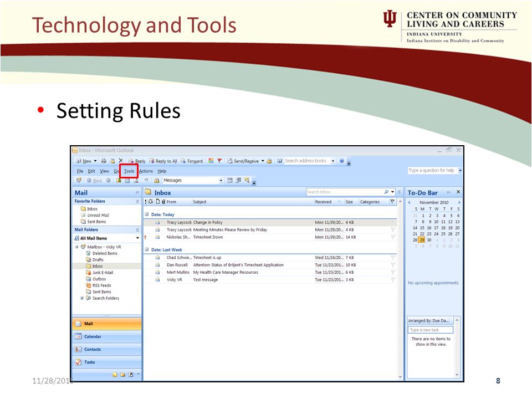Collapse the Mail navigation pane chevron

point(137,192)
